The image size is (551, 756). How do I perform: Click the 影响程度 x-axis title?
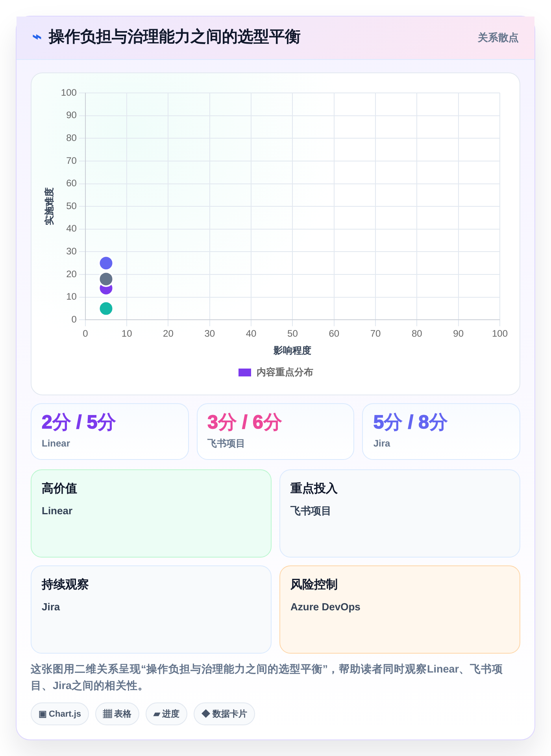tap(292, 350)
